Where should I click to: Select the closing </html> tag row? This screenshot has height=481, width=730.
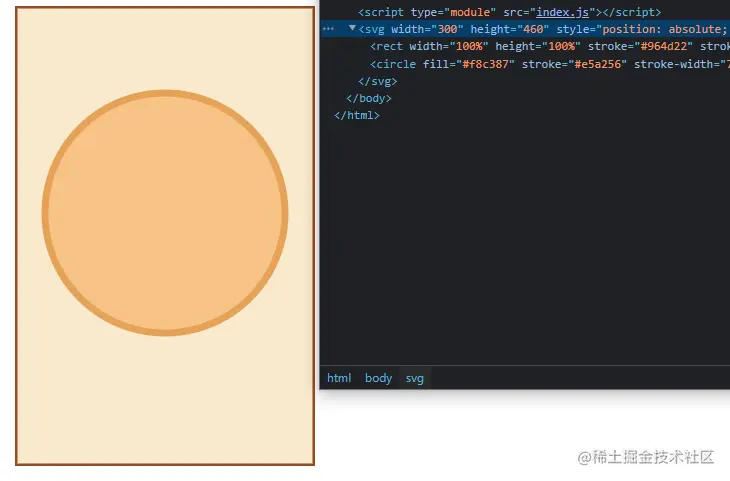click(x=357, y=115)
